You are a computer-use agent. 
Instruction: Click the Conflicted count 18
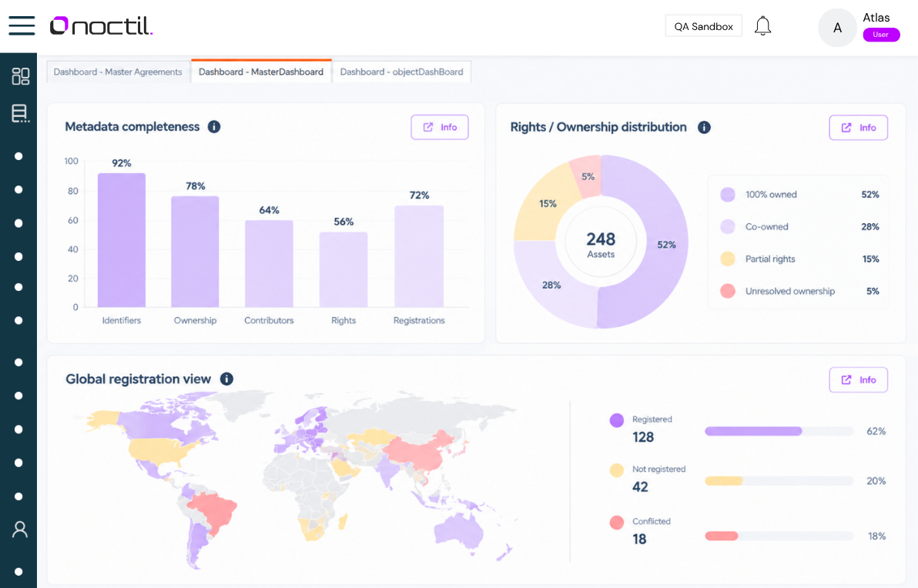pyautogui.click(x=639, y=539)
